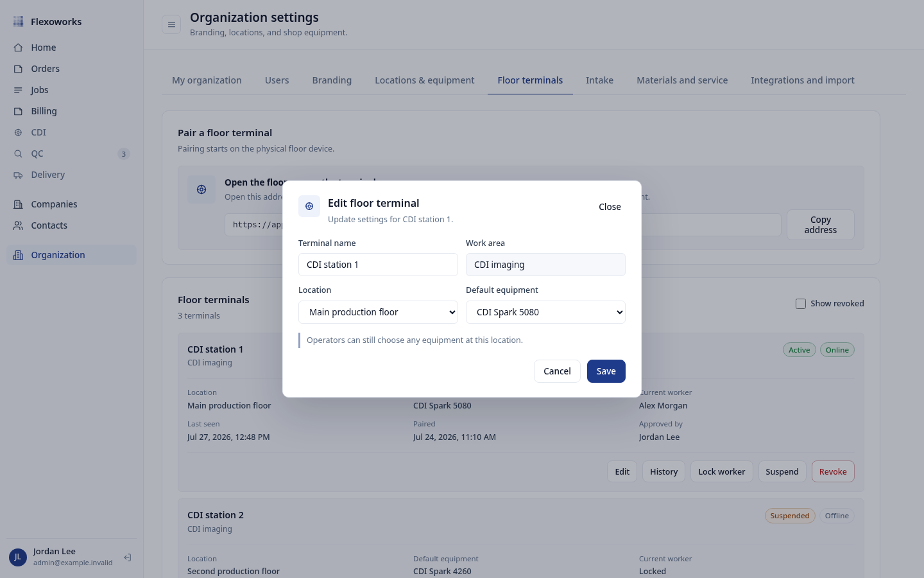Screen dimensions: 924x578
Task: Click current worker name Alex Morgan
Action: click(663, 406)
